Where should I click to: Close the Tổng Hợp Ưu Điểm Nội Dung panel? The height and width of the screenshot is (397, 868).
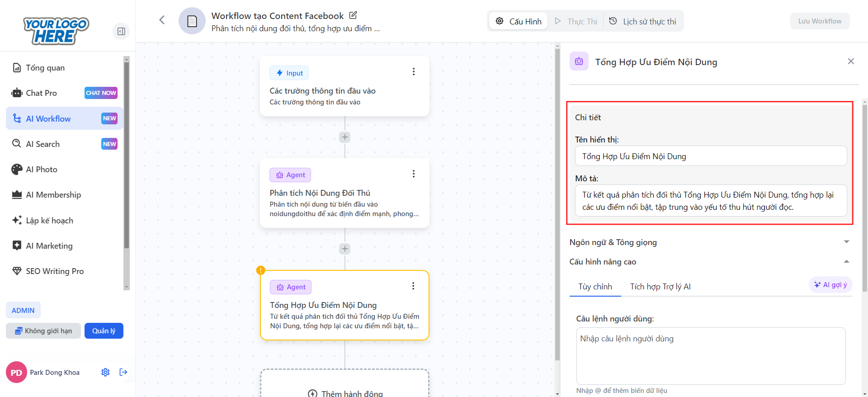click(850, 61)
